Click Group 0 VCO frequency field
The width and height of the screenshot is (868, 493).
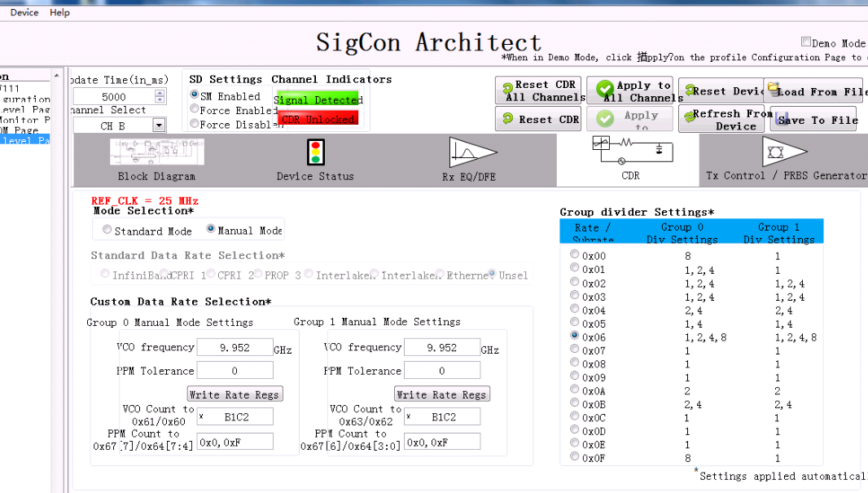pos(235,347)
